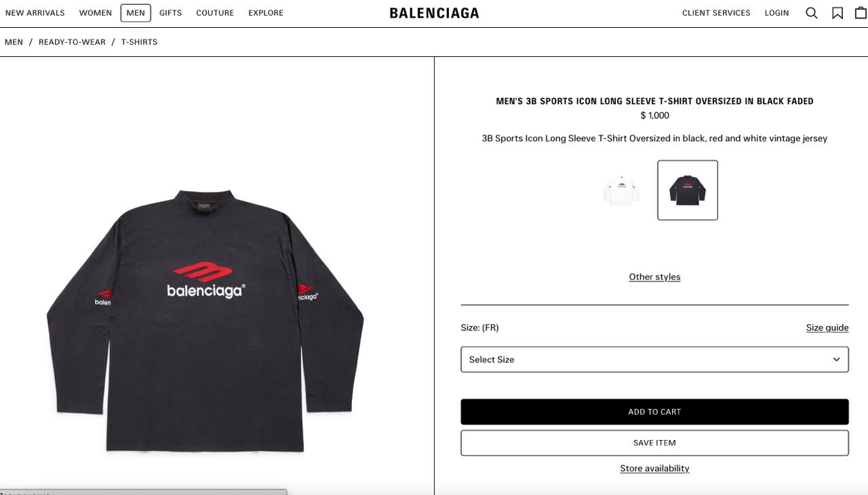
Task: Click the main black shirt product image
Action: (x=205, y=321)
